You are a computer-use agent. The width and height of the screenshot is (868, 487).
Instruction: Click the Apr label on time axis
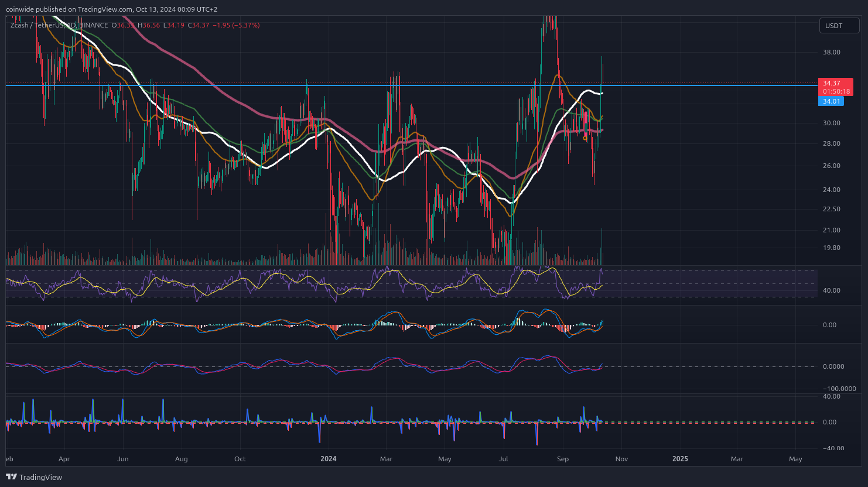click(64, 459)
